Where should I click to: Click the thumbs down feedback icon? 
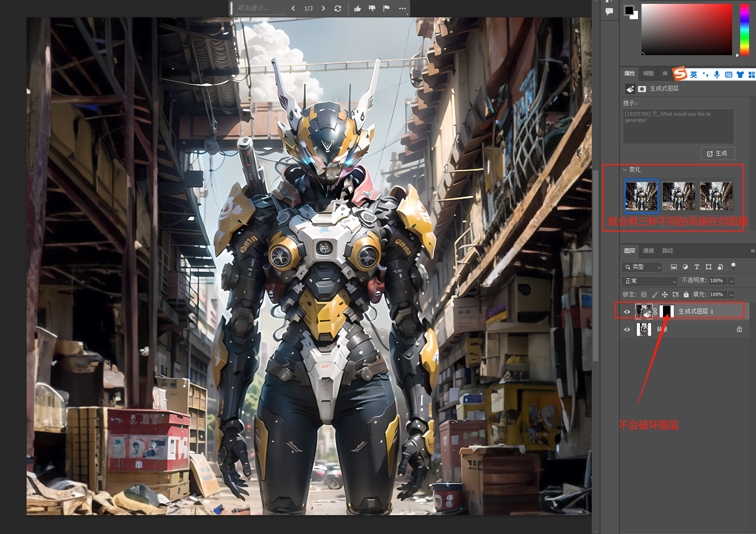click(372, 8)
